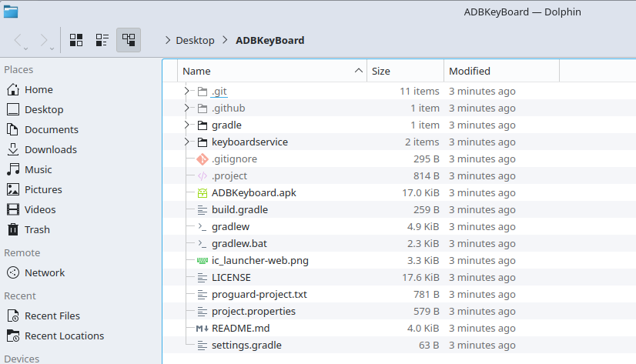
Task: Expand the gradle folder
Action: [186, 125]
